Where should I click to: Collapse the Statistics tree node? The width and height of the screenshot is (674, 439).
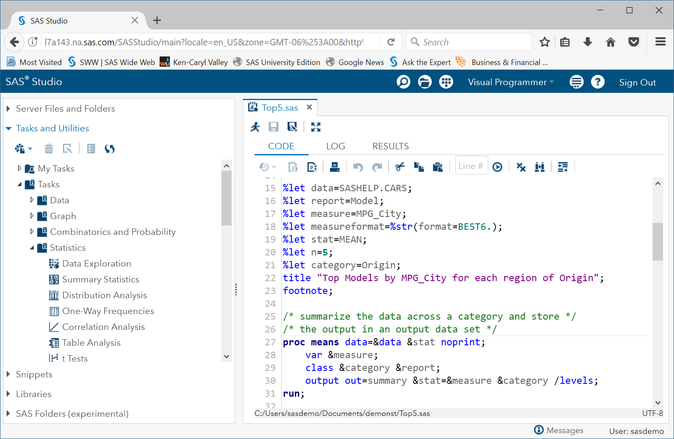click(32, 248)
